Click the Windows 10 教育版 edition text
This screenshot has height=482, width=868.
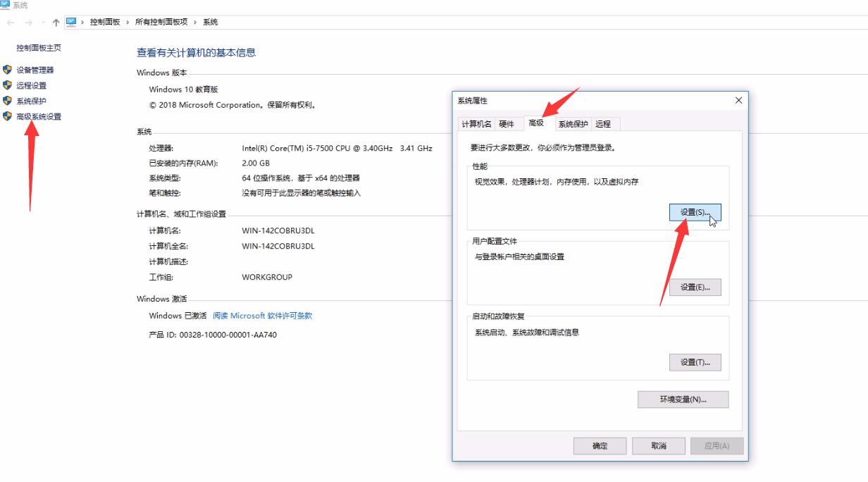pyautogui.click(x=183, y=89)
